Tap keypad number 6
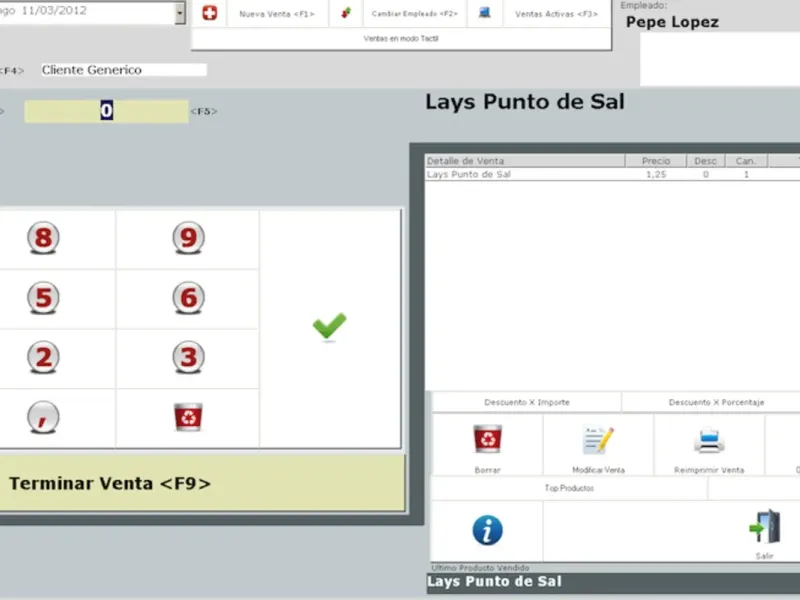Viewport: 800px width, 600px height. tap(189, 297)
